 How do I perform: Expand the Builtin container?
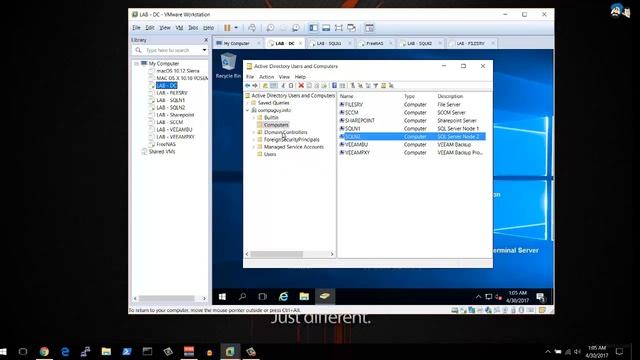254,118
